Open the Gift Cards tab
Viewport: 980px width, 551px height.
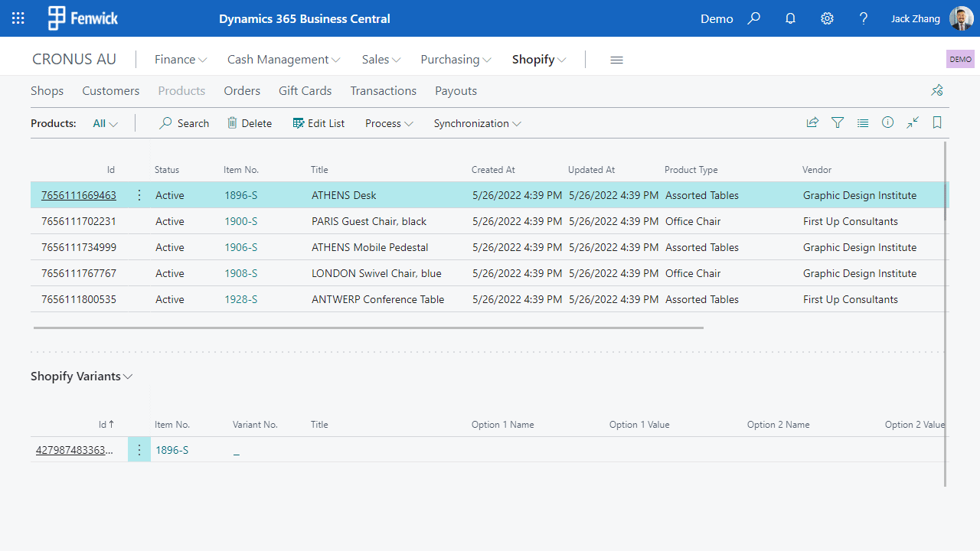click(x=305, y=90)
